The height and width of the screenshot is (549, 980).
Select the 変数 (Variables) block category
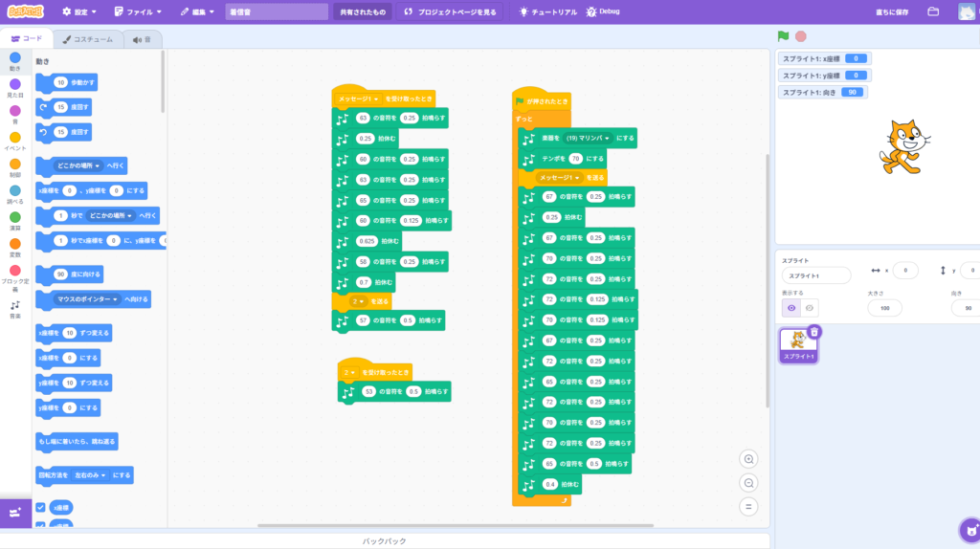click(15, 248)
